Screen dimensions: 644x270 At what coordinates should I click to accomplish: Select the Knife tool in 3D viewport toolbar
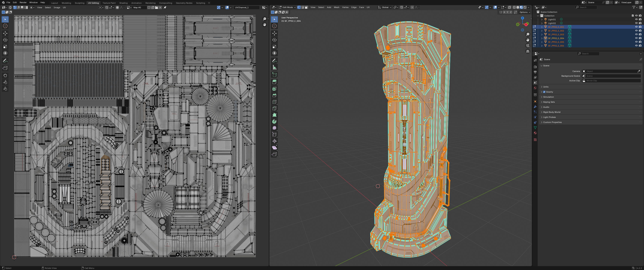tap(274, 108)
